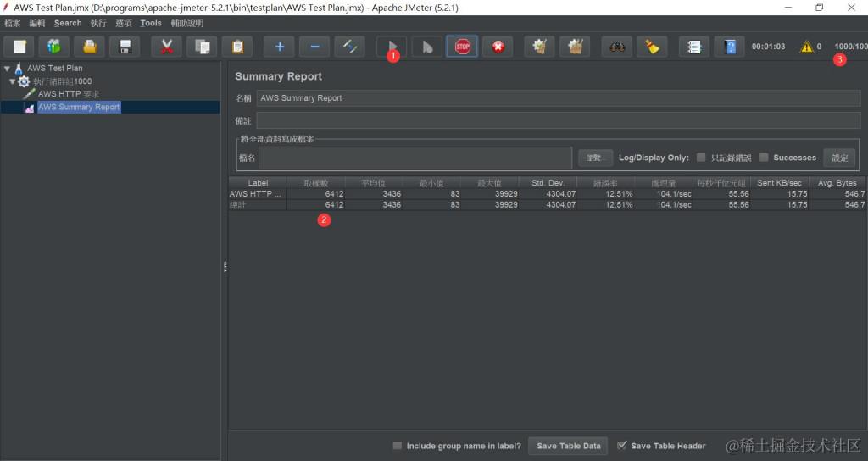868x461 pixels.
Task: Open the 執行 menu
Action: tap(98, 23)
